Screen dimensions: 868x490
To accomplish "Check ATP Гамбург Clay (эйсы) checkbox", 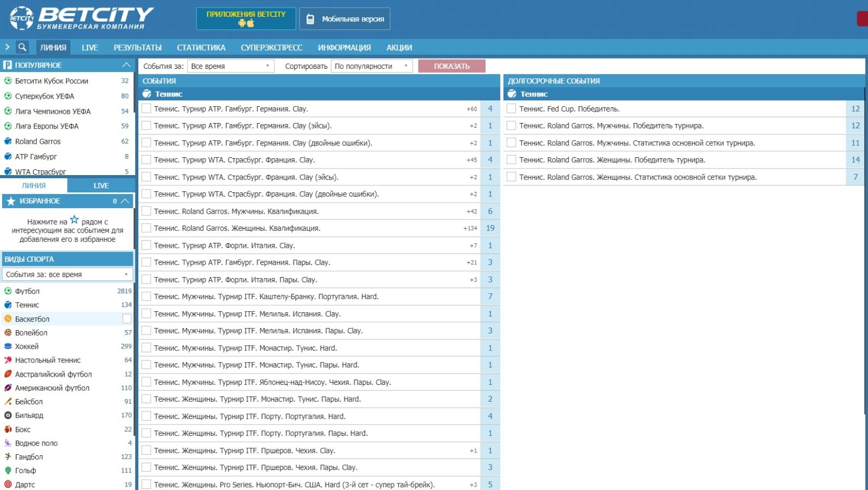I will (146, 126).
